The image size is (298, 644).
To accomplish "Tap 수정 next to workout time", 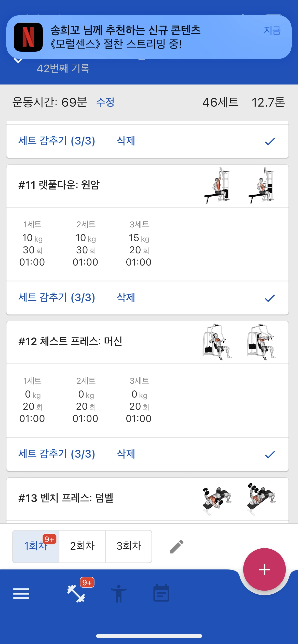I will [105, 102].
